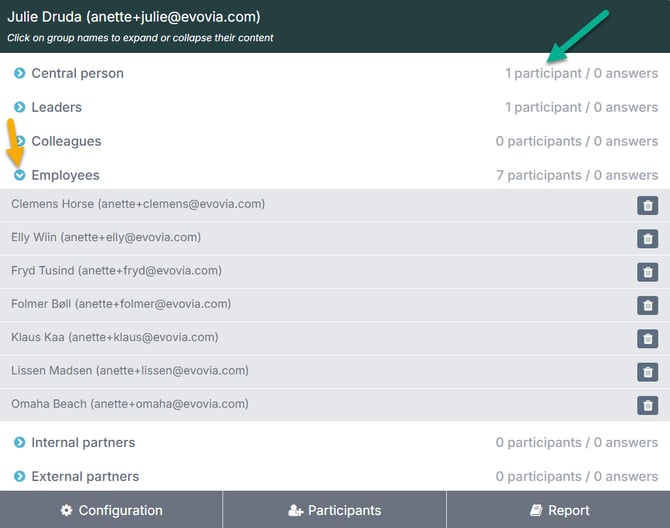
Task: Click the Colleagues group name
Action: click(x=66, y=141)
